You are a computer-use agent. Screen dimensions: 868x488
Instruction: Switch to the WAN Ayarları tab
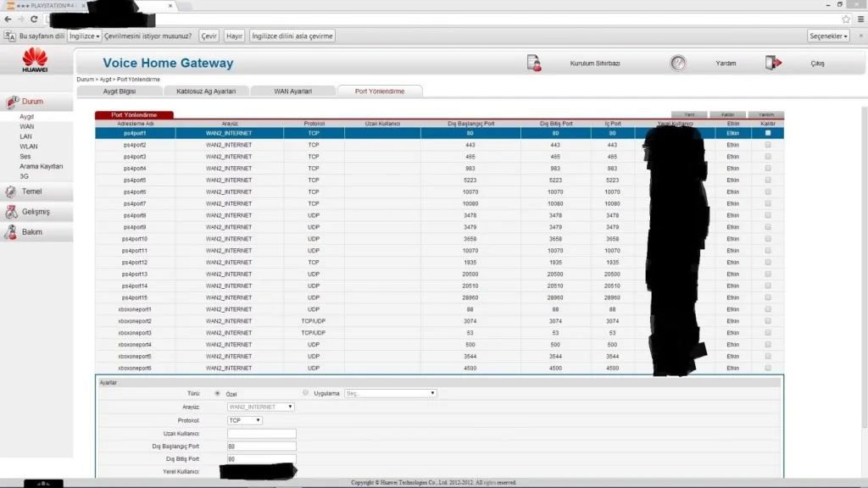[292, 91]
